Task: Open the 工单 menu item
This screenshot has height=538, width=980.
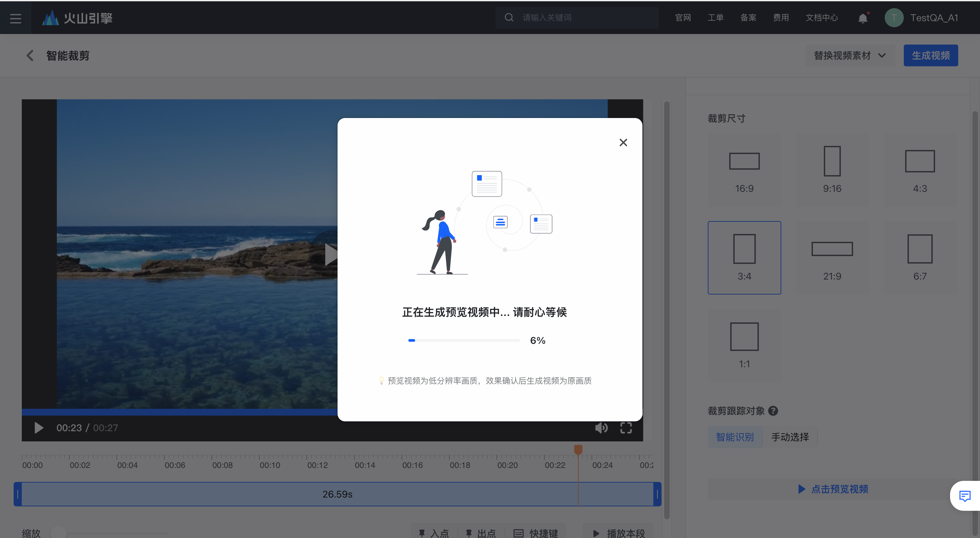Action: tap(715, 17)
